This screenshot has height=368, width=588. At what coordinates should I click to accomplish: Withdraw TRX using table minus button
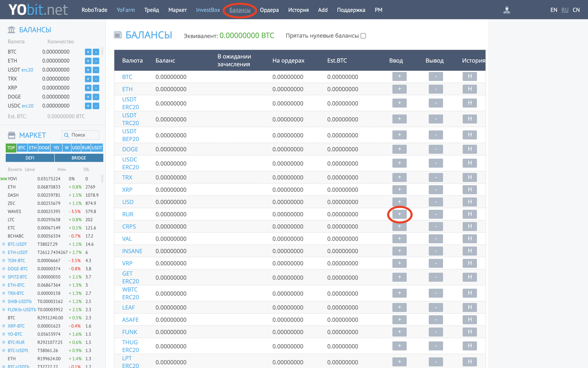tap(436, 177)
